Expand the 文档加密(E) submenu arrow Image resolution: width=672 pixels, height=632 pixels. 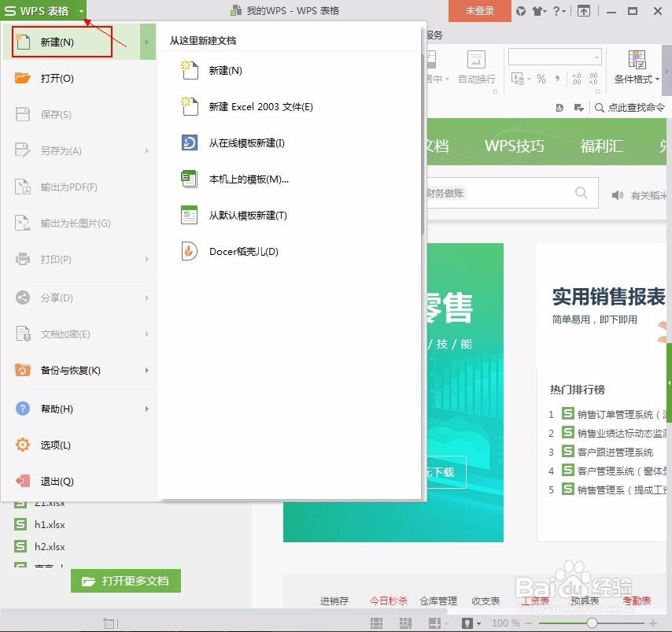click(147, 334)
